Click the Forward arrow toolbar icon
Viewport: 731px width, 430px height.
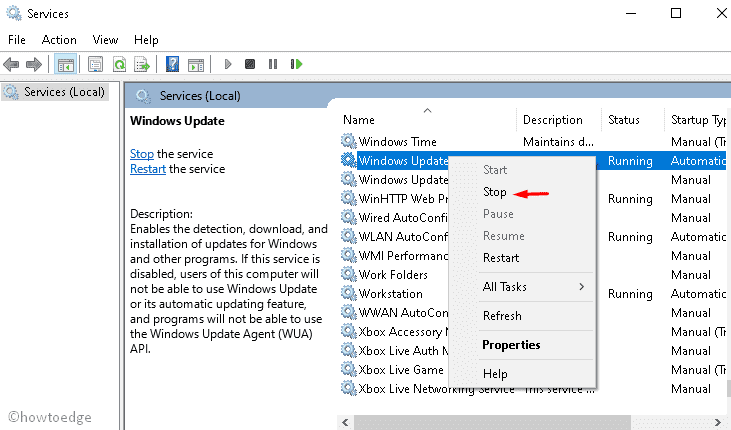click(x=34, y=64)
